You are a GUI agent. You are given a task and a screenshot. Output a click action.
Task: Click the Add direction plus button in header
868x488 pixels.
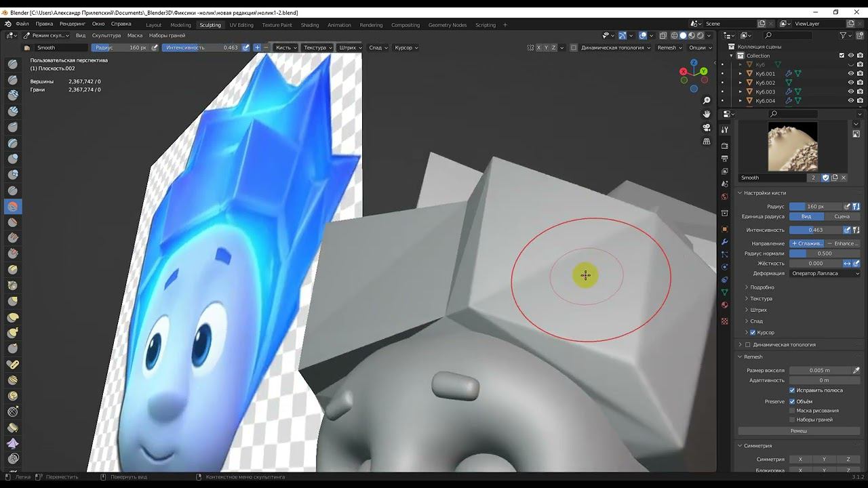[x=257, y=47]
